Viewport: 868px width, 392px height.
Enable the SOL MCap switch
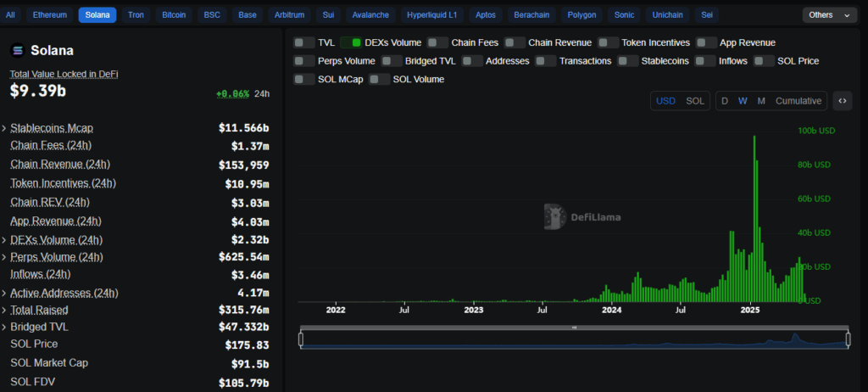pos(304,79)
